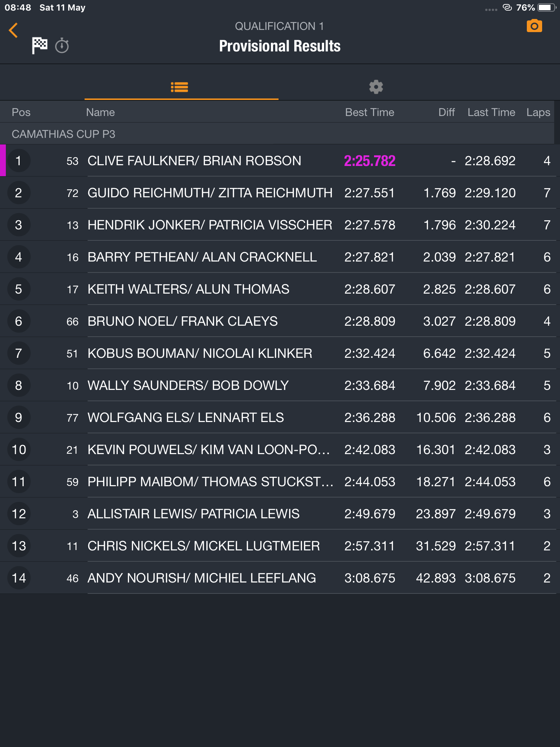Tap position 4 badge for Barry Pethean

[19, 257]
